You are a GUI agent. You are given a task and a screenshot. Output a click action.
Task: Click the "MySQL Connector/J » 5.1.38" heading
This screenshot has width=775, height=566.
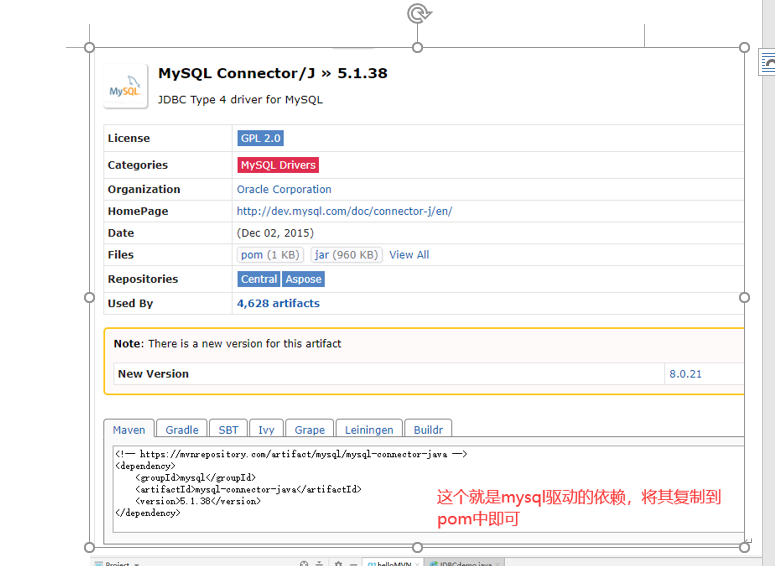point(273,73)
